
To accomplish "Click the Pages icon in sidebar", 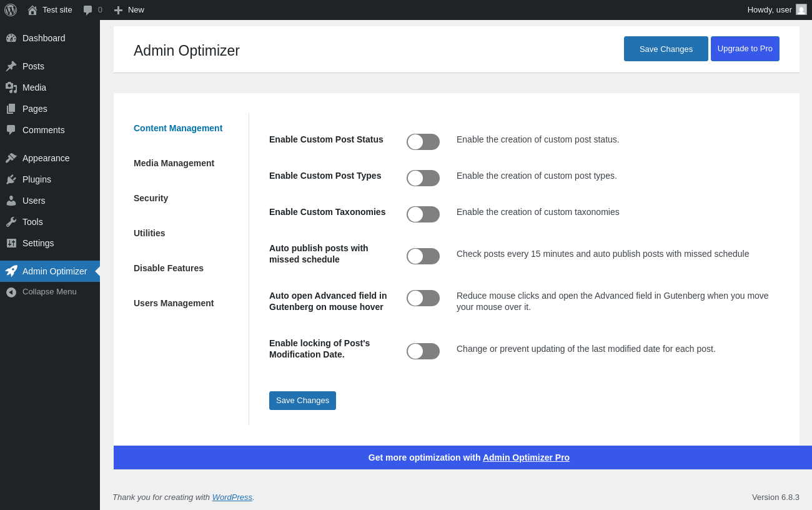I will point(11,109).
